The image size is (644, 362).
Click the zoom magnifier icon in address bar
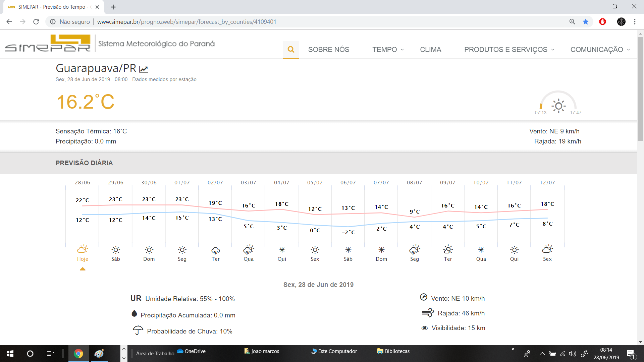coord(572,22)
